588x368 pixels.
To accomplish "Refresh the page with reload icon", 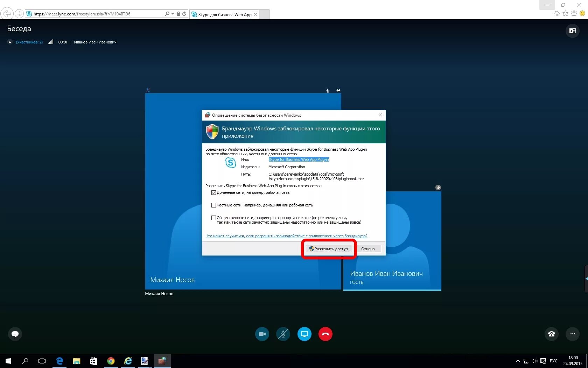I will coord(184,14).
